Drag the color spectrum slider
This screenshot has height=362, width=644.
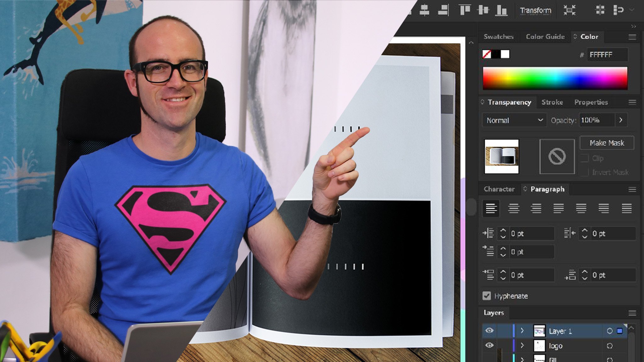[556, 77]
